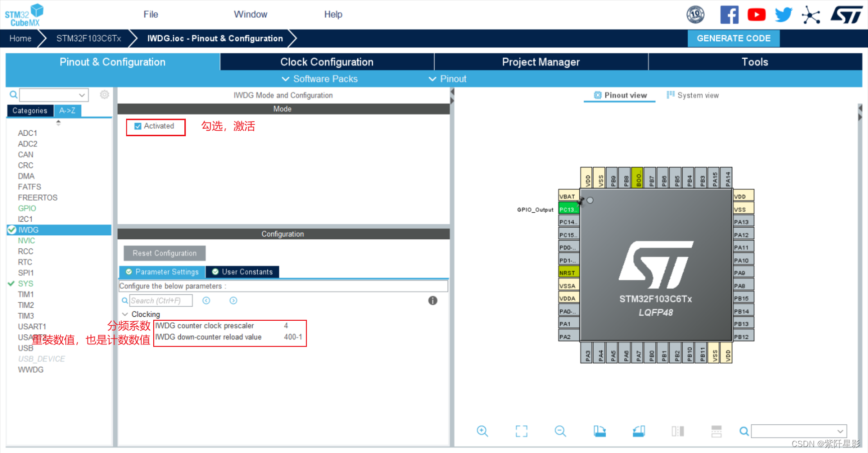The image size is (868, 453).
Task: Click the Reset Configuration button
Action: pos(165,253)
